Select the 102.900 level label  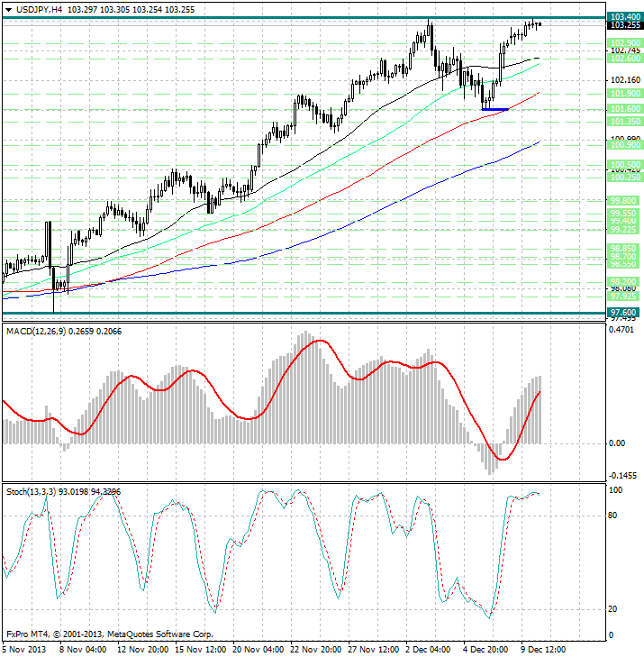click(625, 42)
